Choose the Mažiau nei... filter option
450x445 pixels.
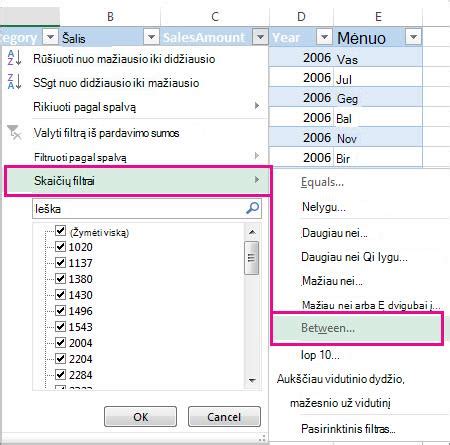click(x=332, y=281)
